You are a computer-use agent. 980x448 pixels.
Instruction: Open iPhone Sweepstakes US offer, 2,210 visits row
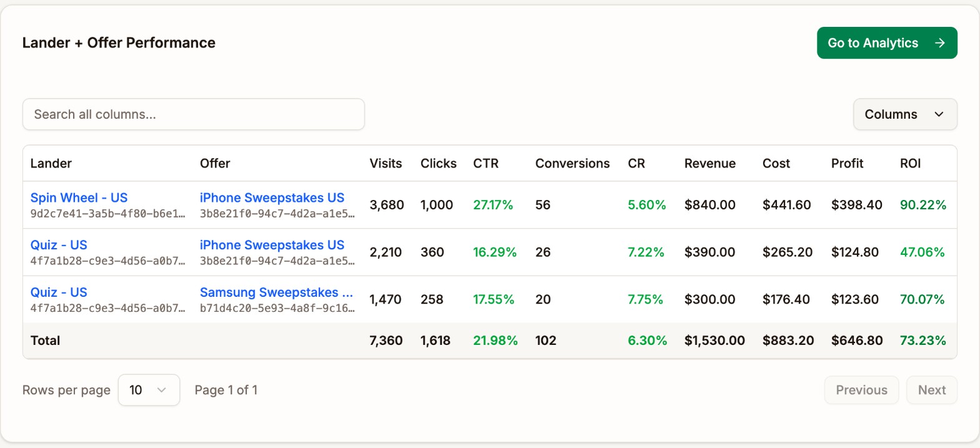click(272, 245)
